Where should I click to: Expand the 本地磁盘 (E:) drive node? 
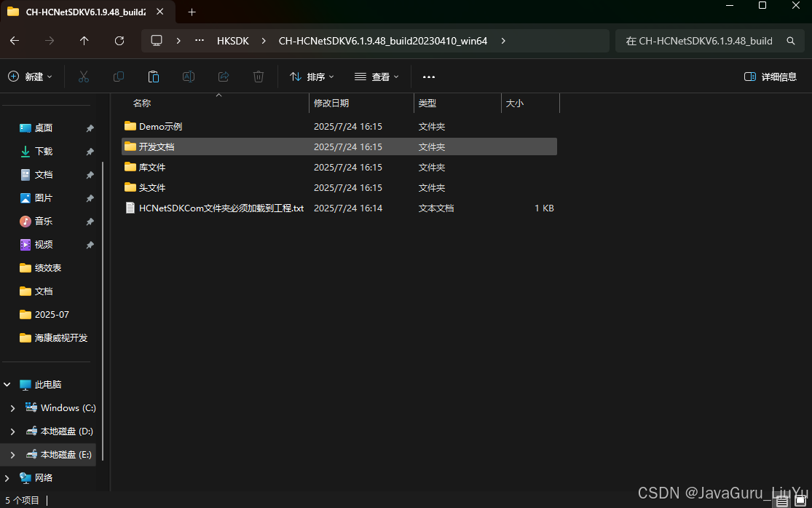[x=13, y=455]
